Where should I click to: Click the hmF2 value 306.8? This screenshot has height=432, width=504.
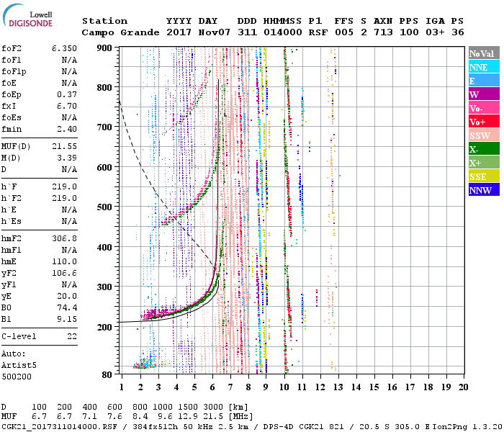click(x=64, y=238)
